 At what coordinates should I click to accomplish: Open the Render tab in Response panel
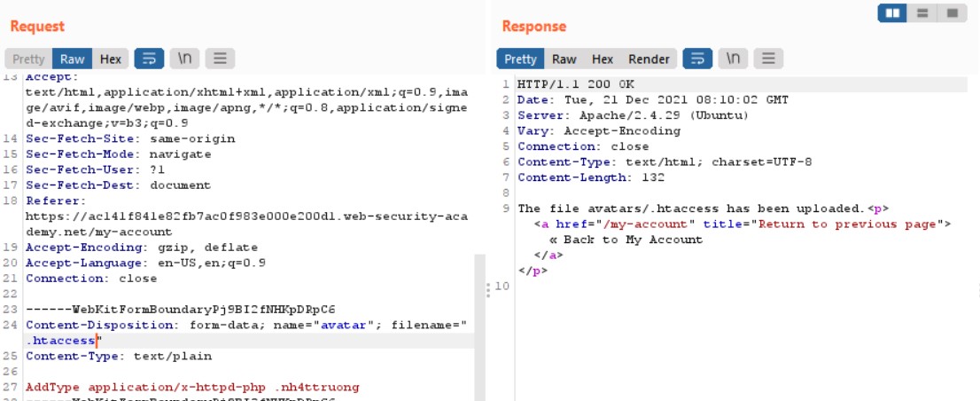pos(649,59)
